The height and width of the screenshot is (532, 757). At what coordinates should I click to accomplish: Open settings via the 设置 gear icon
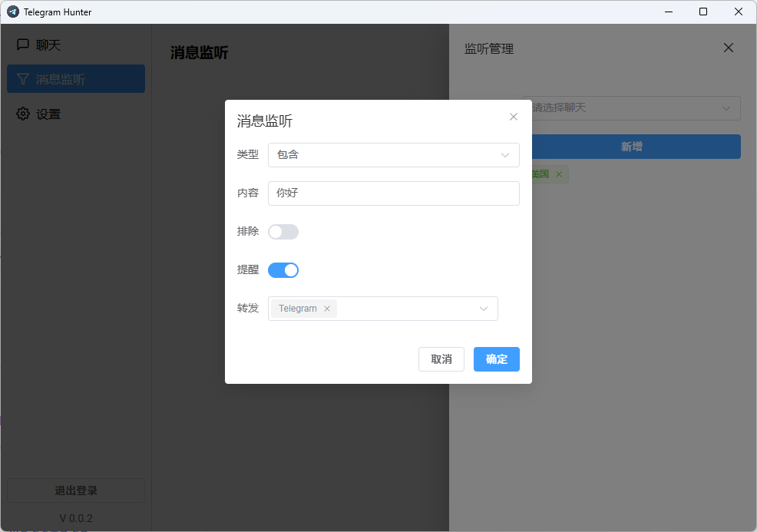pos(22,114)
